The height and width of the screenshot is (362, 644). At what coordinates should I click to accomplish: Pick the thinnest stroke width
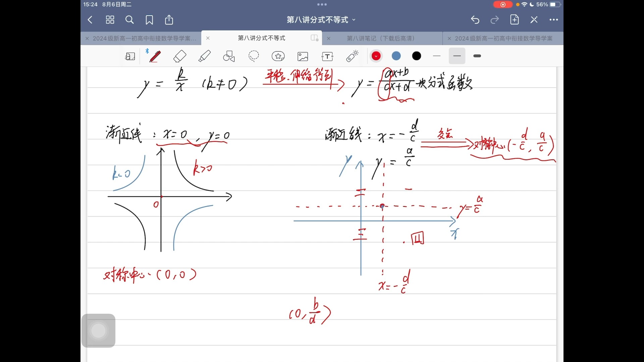(437, 56)
